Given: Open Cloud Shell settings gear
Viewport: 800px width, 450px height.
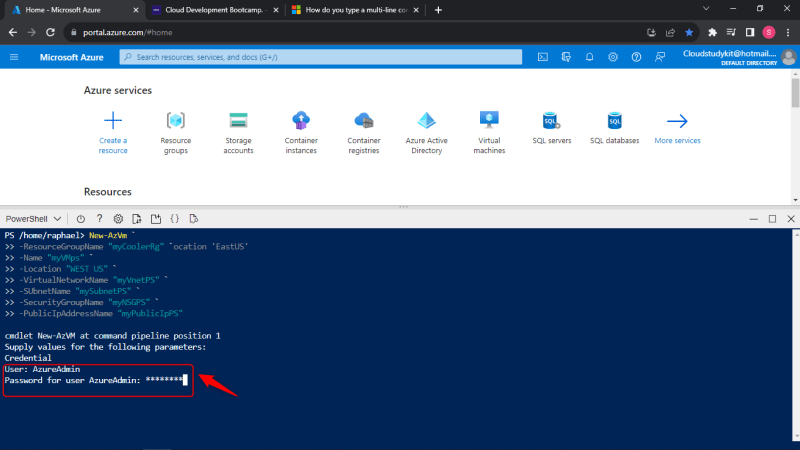Looking at the screenshot, I should [118, 219].
